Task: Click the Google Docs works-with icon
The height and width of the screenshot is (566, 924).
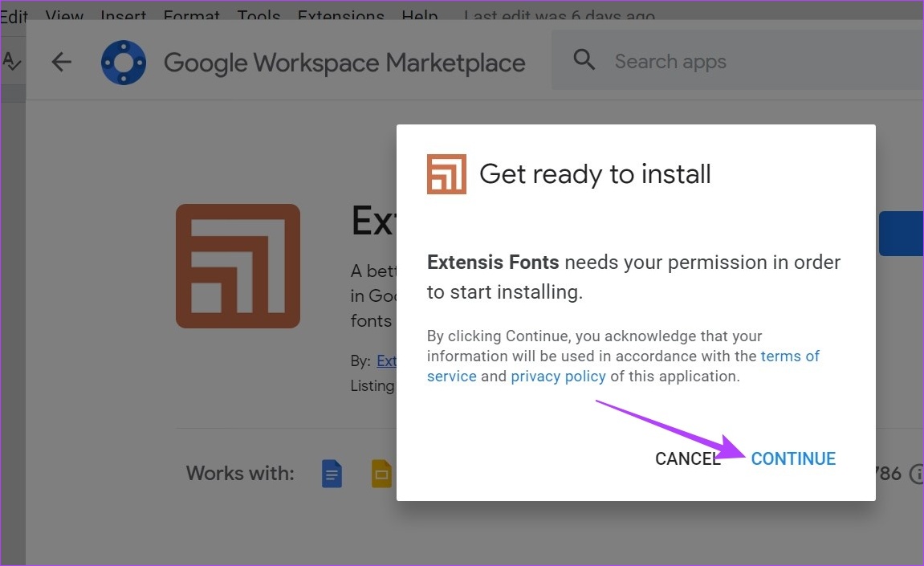Action: (x=332, y=474)
